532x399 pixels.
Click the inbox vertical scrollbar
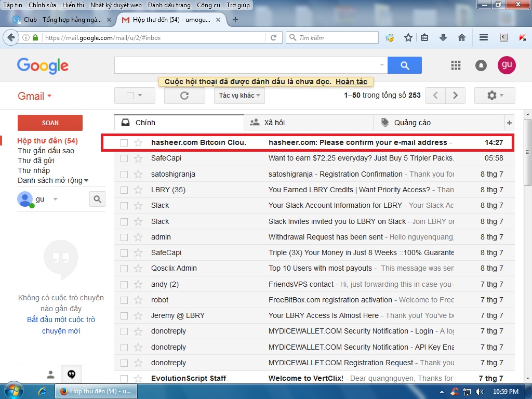coord(528,152)
